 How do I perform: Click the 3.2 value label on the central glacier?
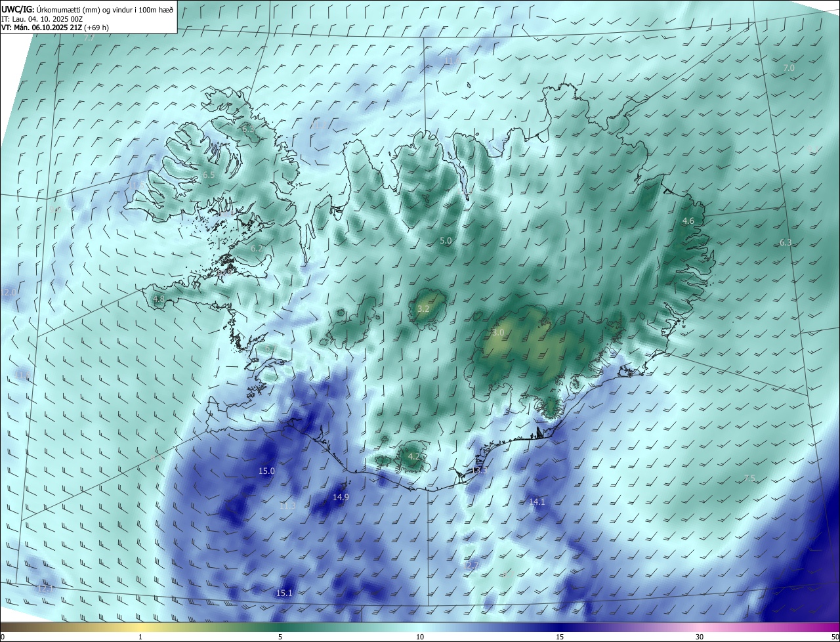423,309
